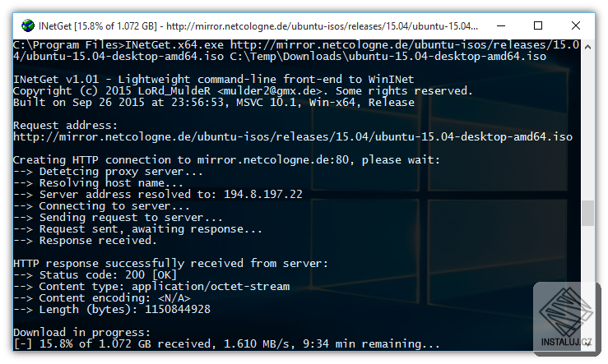The image size is (608, 364).
Task: Click the URL under Request address
Action: (x=293, y=136)
